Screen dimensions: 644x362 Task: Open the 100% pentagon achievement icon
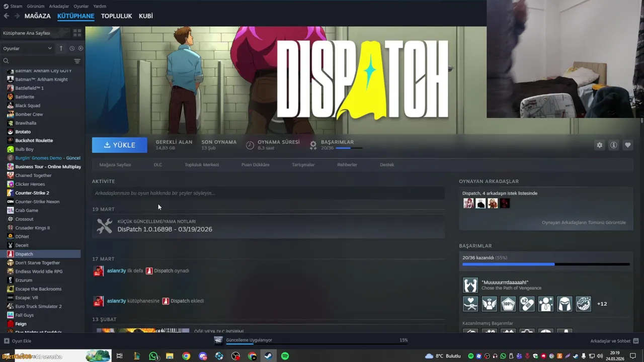point(508,304)
